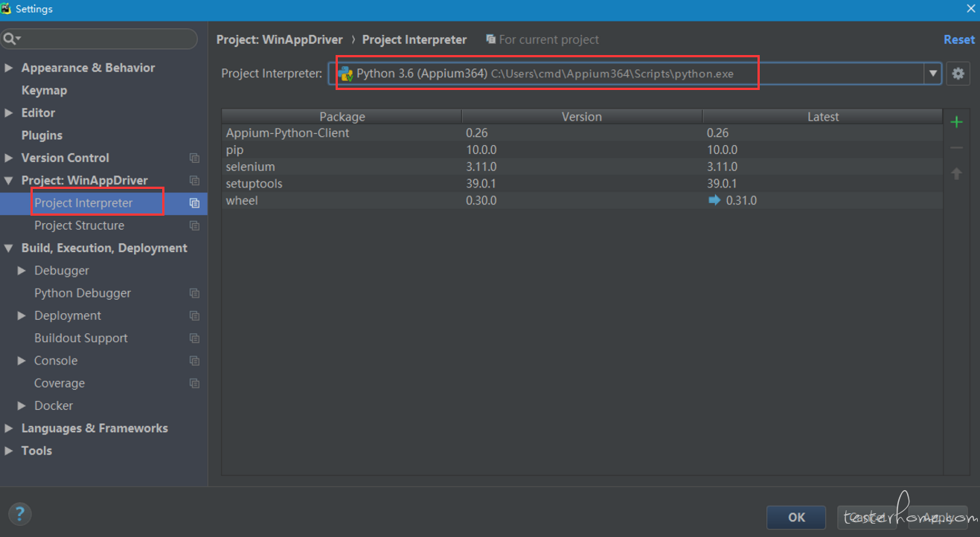This screenshot has height=537, width=980.
Task: Click the minus uninstall package icon
Action: [957, 148]
